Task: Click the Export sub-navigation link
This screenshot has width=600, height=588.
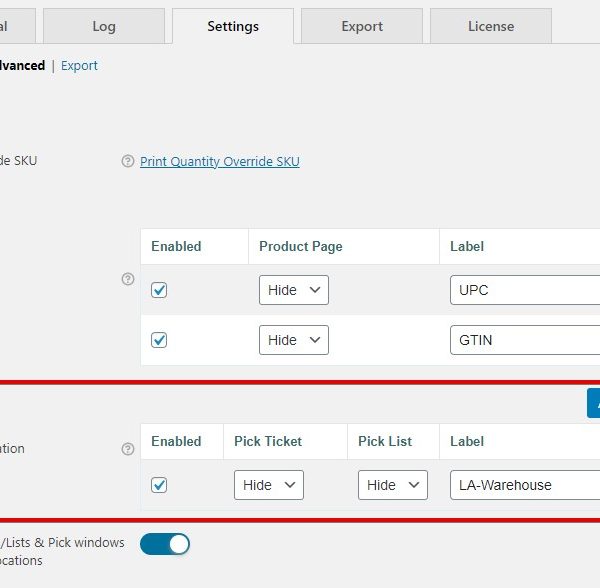Action: click(x=79, y=66)
